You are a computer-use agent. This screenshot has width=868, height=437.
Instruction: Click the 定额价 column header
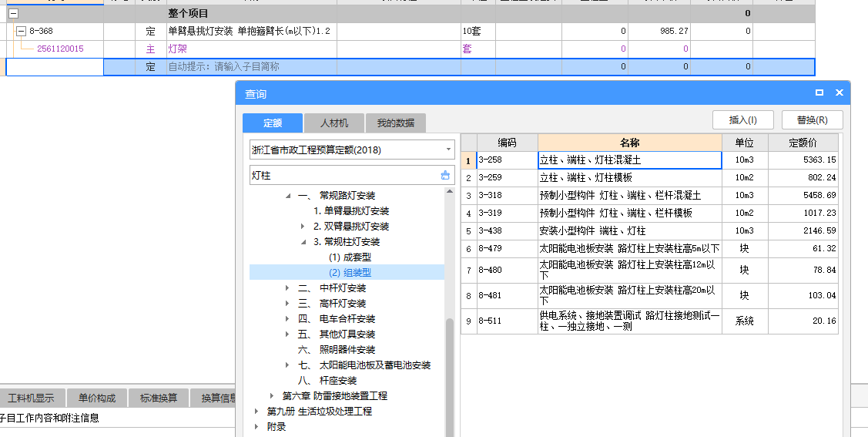pyautogui.click(x=803, y=143)
